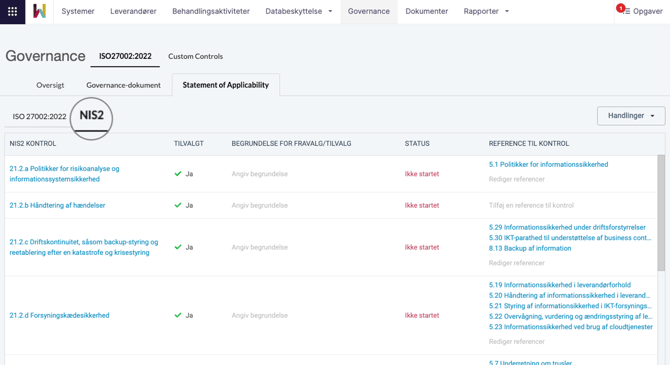Viewport: 670px width, 365px height.
Task: Switch to the ISO27002:2022 governance tab
Action: pyautogui.click(x=125, y=56)
